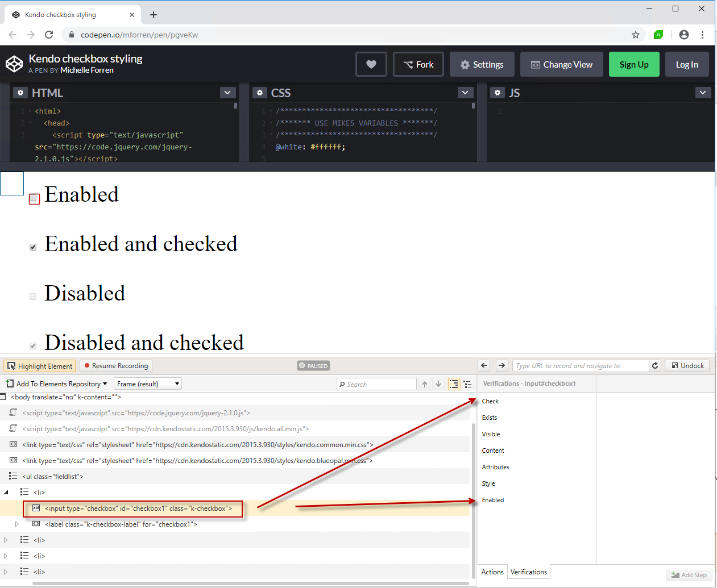Collapse the expanded first li node
Viewport: 717px width, 588px height.
coord(6,493)
